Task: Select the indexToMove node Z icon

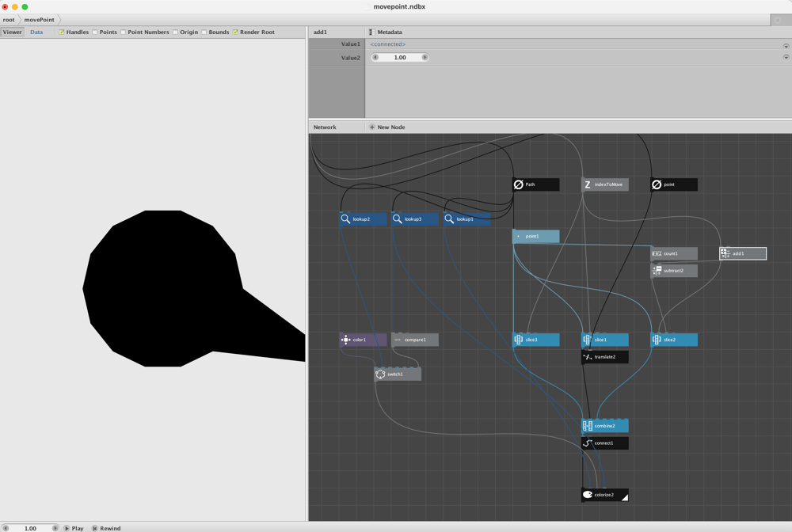Action: tap(588, 184)
